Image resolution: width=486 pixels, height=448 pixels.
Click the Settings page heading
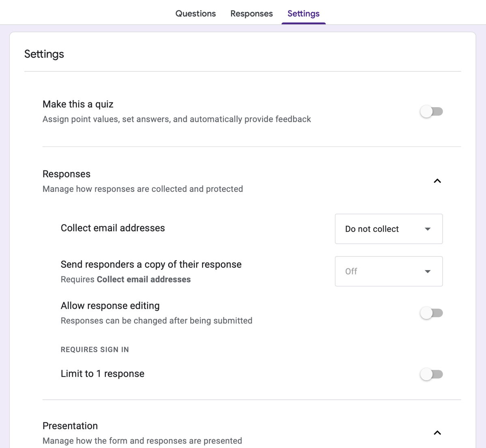(44, 54)
